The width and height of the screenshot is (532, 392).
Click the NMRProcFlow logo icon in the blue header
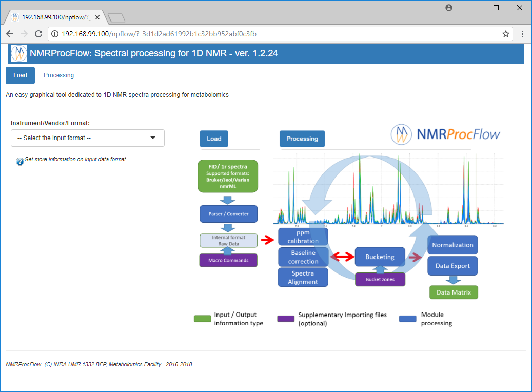click(x=19, y=53)
